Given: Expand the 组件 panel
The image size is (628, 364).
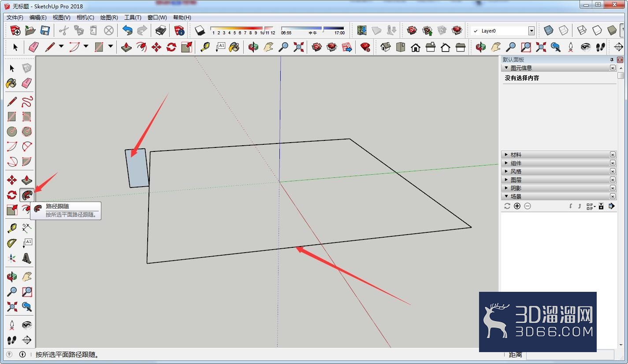Looking at the screenshot, I should tap(506, 163).
